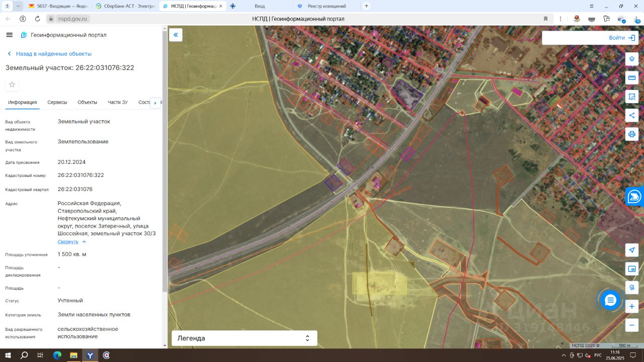The image size is (644, 362).
Task: Open Microsoft Edge from the taskbar
Action: pyautogui.click(x=57, y=355)
